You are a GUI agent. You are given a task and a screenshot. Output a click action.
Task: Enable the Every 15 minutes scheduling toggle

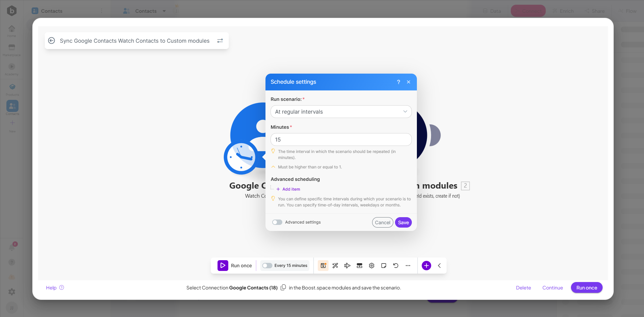coord(267,266)
